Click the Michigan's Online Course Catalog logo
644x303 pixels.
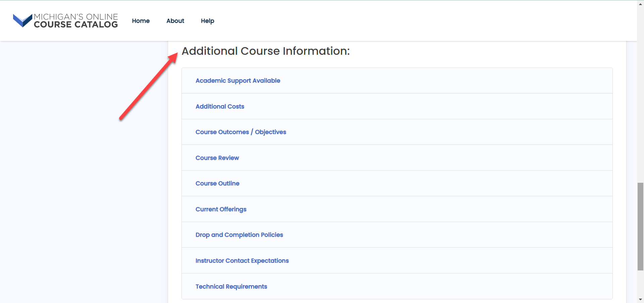click(65, 20)
